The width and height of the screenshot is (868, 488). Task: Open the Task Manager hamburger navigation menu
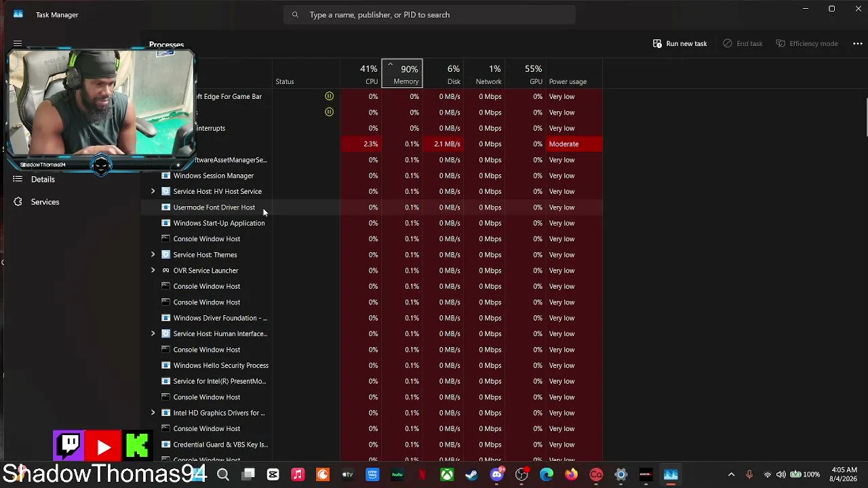tap(18, 43)
